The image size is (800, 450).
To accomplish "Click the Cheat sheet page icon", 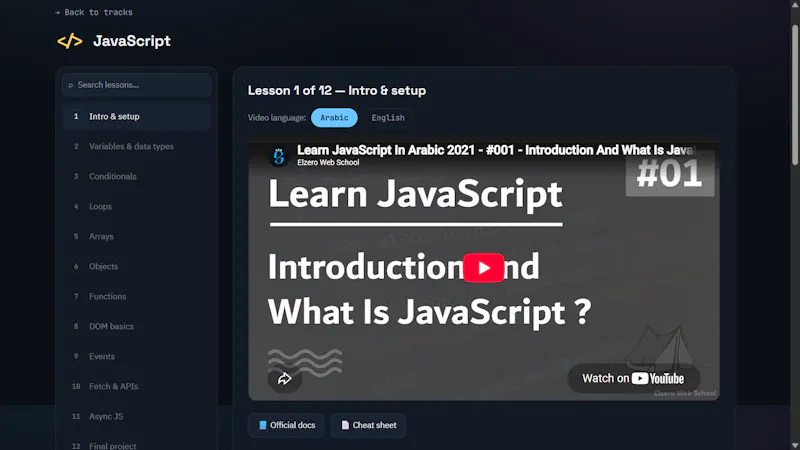I will click(345, 426).
